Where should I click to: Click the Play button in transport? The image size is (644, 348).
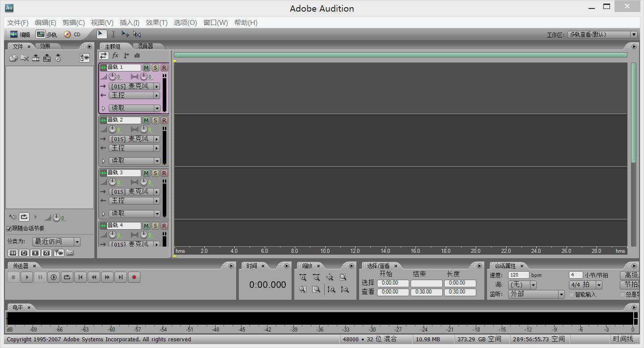[27, 277]
